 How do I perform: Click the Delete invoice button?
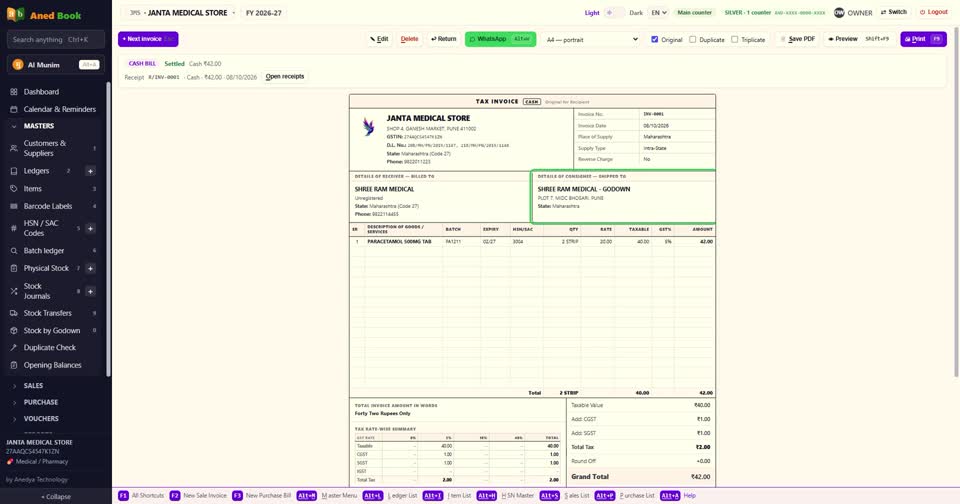pos(410,39)
